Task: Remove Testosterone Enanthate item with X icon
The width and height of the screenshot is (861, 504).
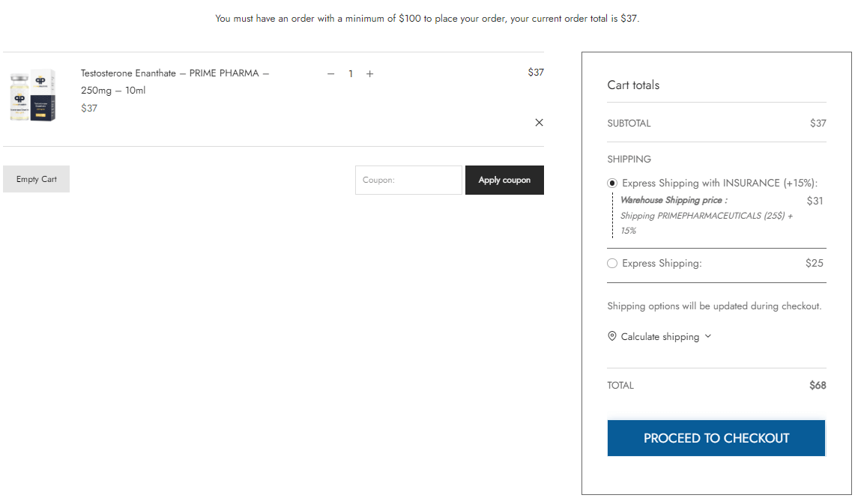Action: pos(540,122)
